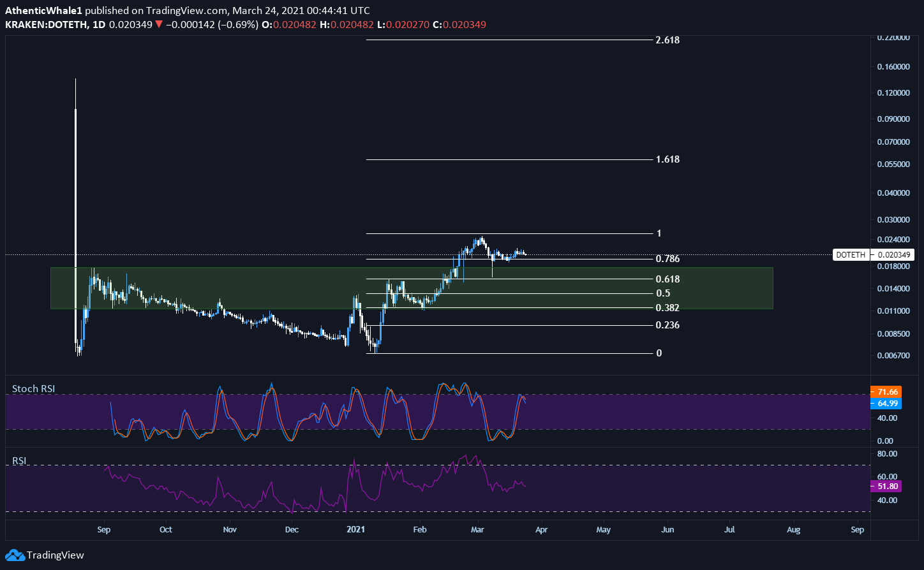This screenshot has height=570, width=924.
Task: Click the TradingView cloud logo icon
Action: (x=15, y=555)
